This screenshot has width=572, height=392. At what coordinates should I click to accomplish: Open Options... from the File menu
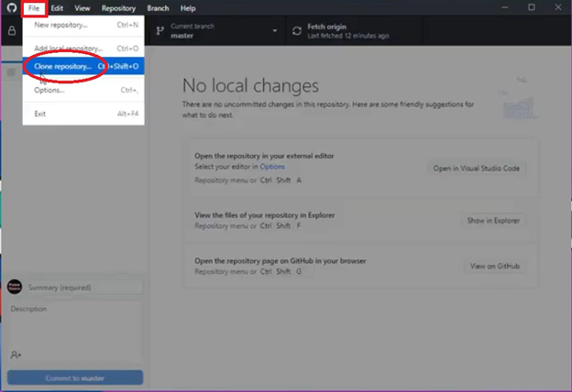[83, 90]
